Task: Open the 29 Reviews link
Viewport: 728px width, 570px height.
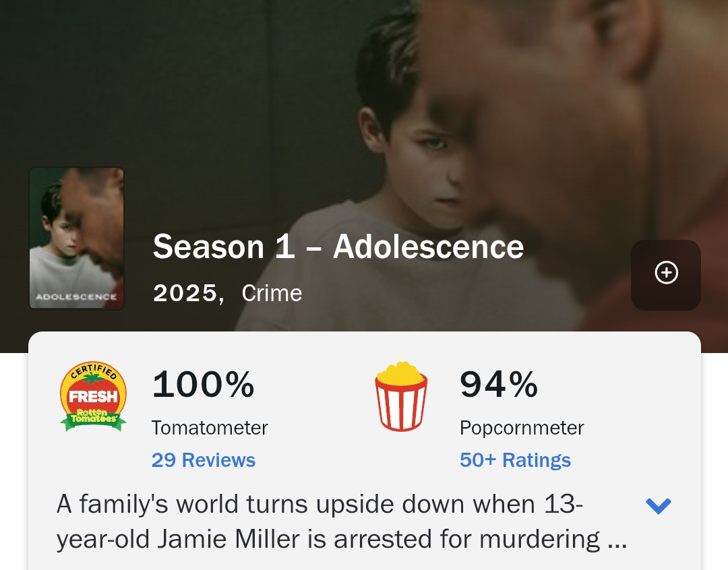Action: point(204,460)
